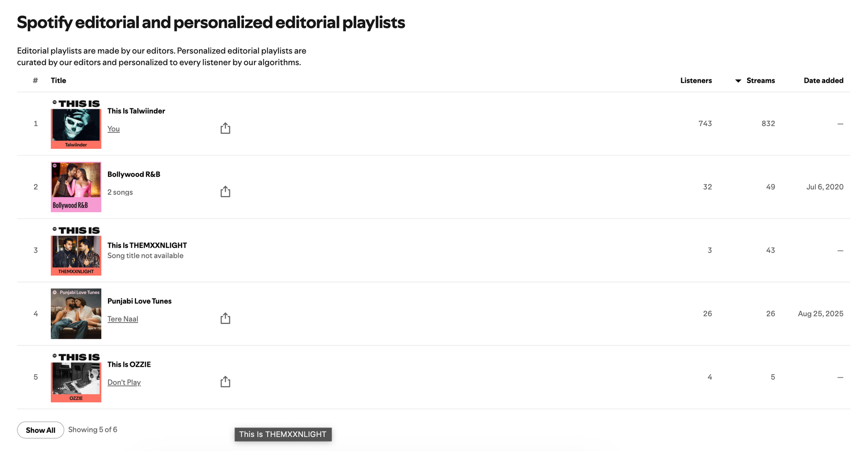Sort by Date added column header
Image resolution: width=868 pixels, height=451 pixels.
pyautogui.click(x=823, y=81)
